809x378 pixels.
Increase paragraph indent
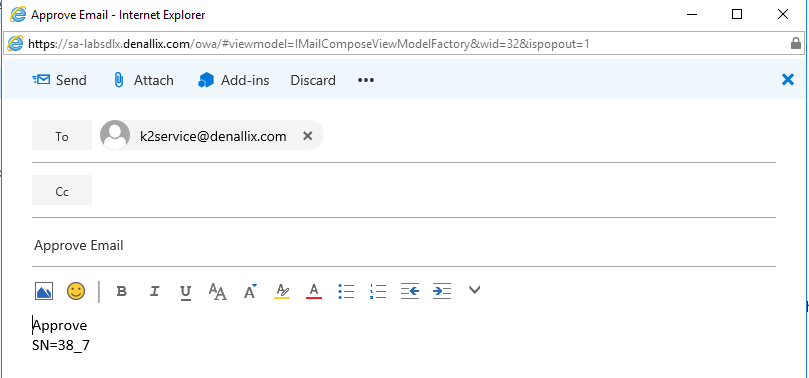pyautogui.click(x=442, y=291)
